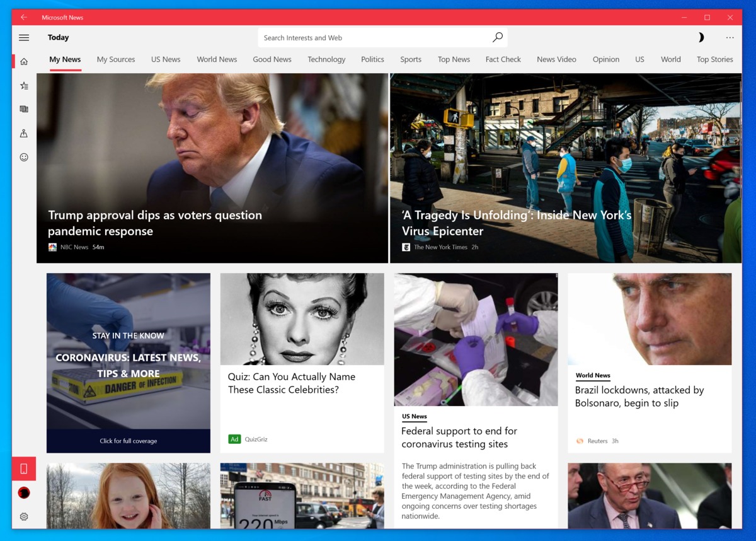Click the red phone icon in sidebar

click(x=24, y=468)
